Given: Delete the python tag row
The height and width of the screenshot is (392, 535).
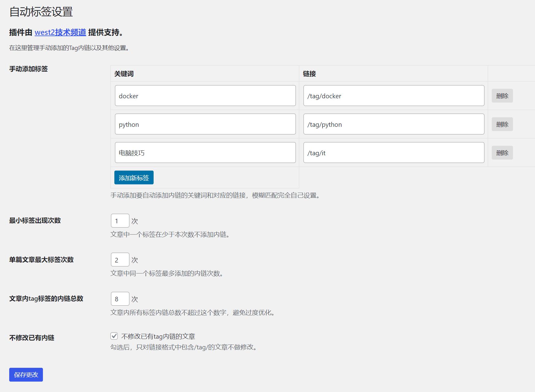Looking at the screenshot, I should pos(502,124).
